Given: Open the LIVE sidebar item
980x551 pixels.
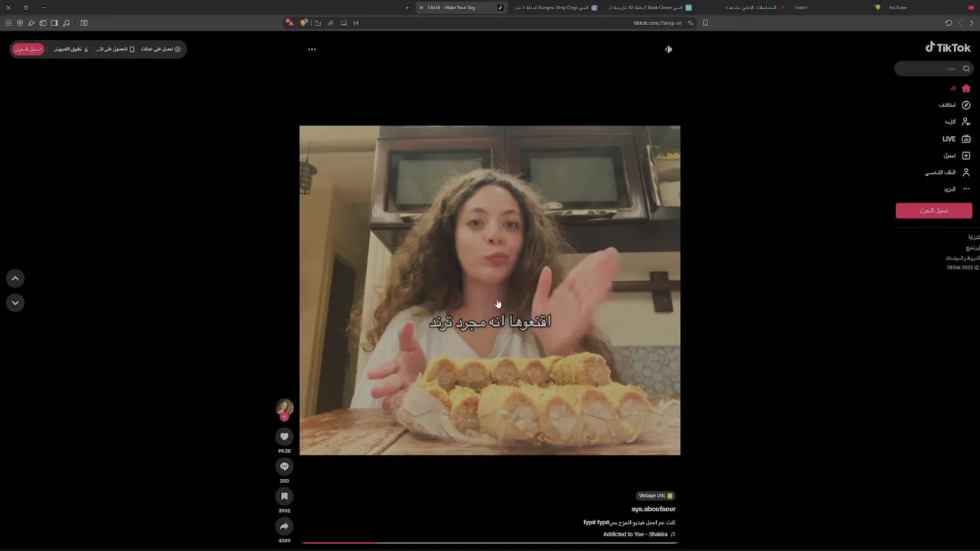Looking at the screenshot, I should pyautogui.click(x=957, y=139).
